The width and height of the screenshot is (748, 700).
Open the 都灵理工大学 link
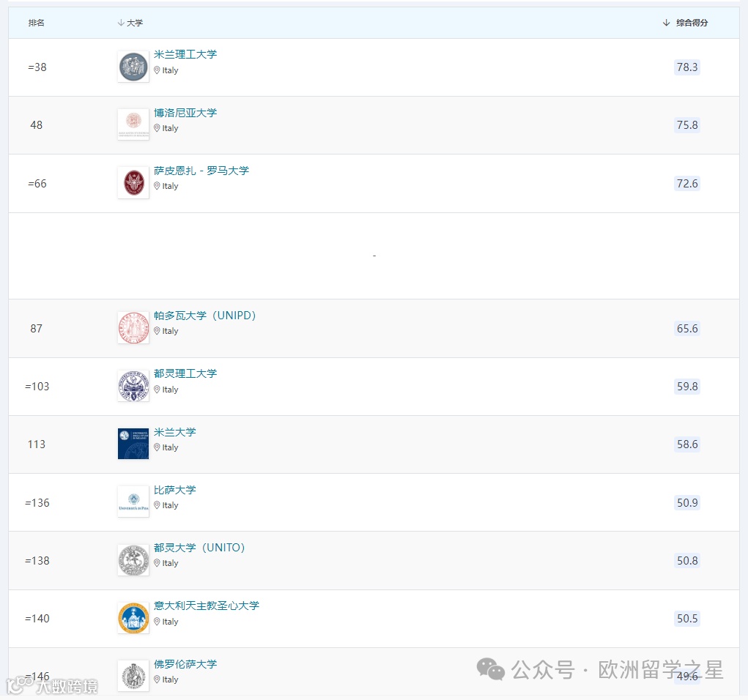pyautogui.click(x=185, y=373)
